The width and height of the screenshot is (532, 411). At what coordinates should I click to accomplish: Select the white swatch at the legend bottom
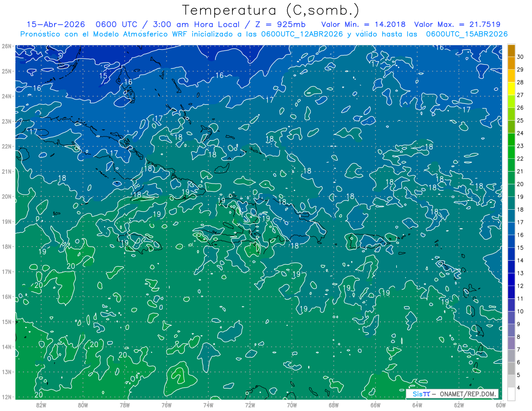pyautogui.click(x=512, y=394)
